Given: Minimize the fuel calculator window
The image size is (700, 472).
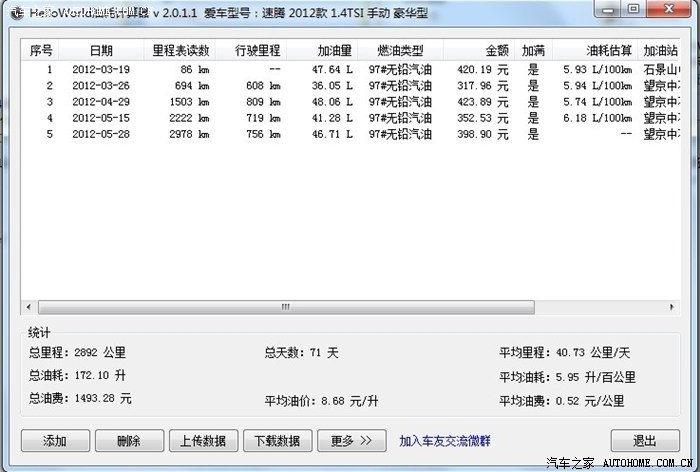Looking at the screenshot, I should (x=608, y=9).
